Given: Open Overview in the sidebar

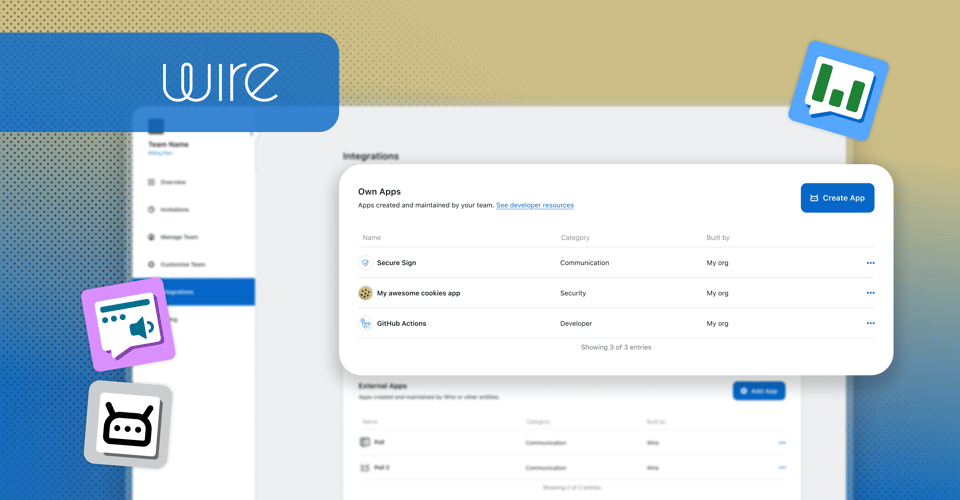Looking at the screenshot, I should click(x=173, y=182).
